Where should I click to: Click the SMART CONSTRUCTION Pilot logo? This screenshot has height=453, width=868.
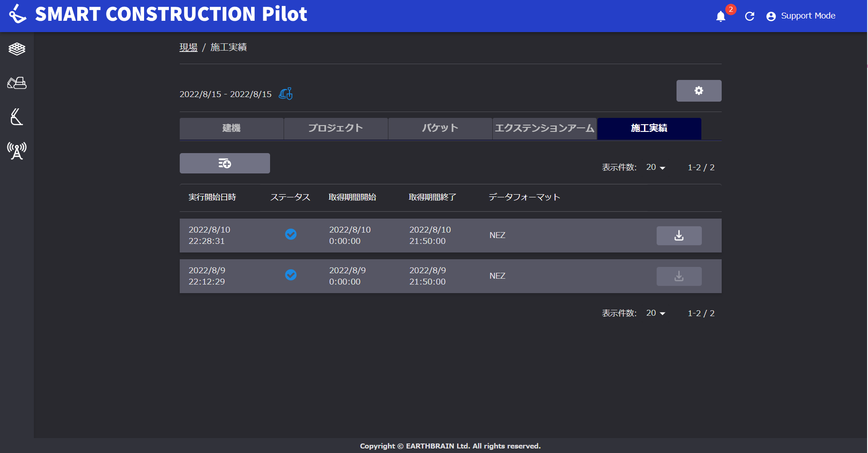point(158,14)
